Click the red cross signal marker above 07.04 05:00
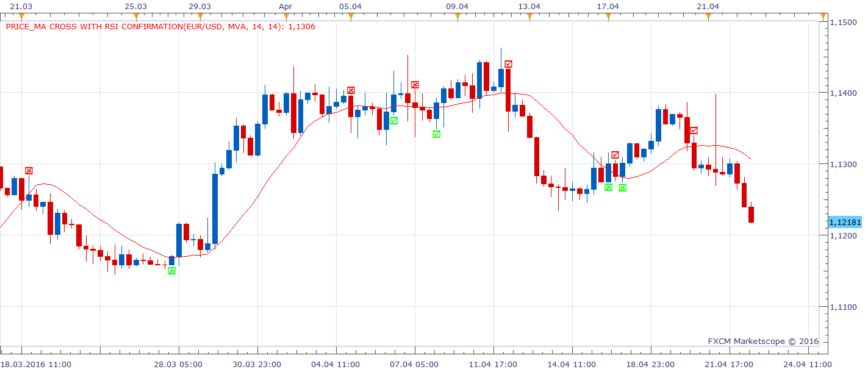868x372 pixels. click(415, 85)
